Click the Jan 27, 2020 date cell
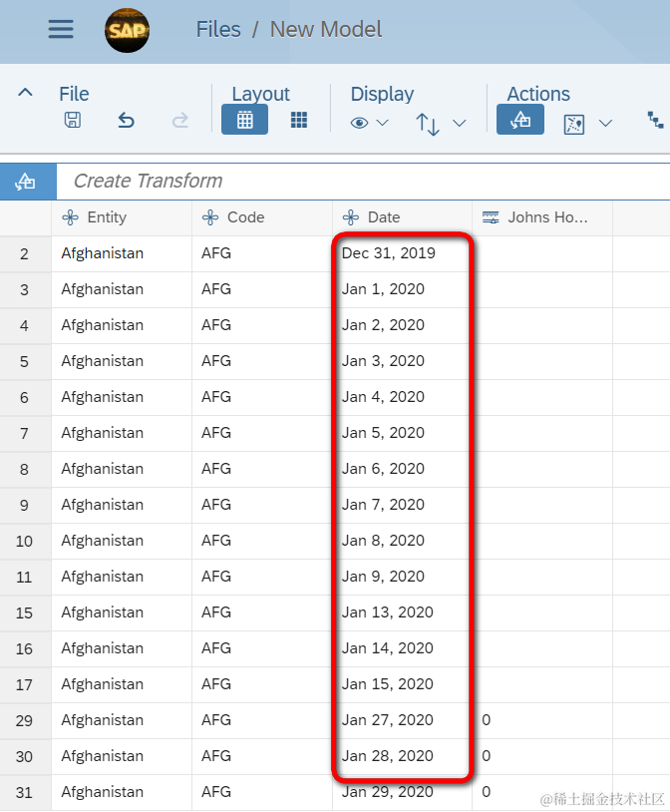The height and width of the screenshot is (812, 670). pos(403,720)
